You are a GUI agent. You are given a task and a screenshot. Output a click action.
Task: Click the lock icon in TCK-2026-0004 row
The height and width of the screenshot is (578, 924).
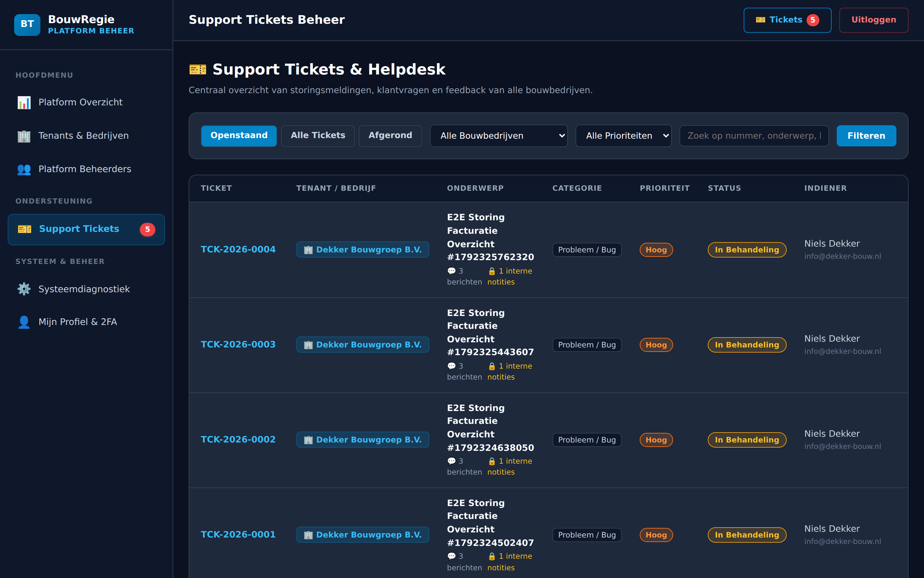[x=492, y=271]
